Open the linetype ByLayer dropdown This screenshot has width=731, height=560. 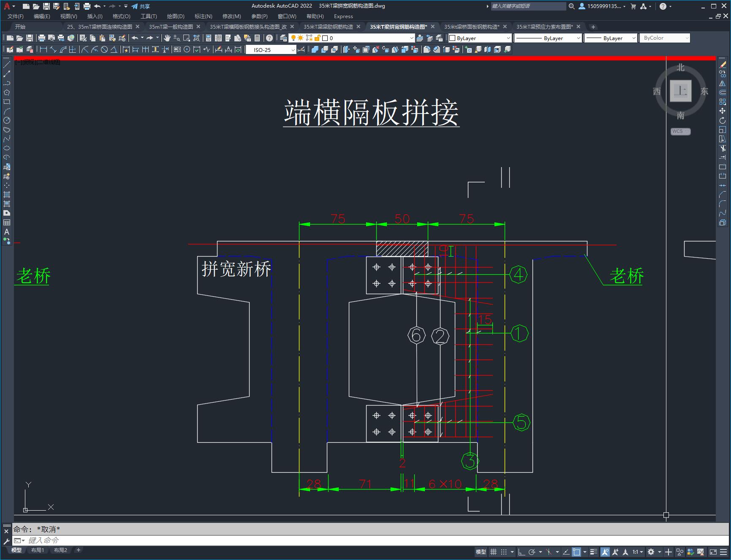[x=549, y=38]
